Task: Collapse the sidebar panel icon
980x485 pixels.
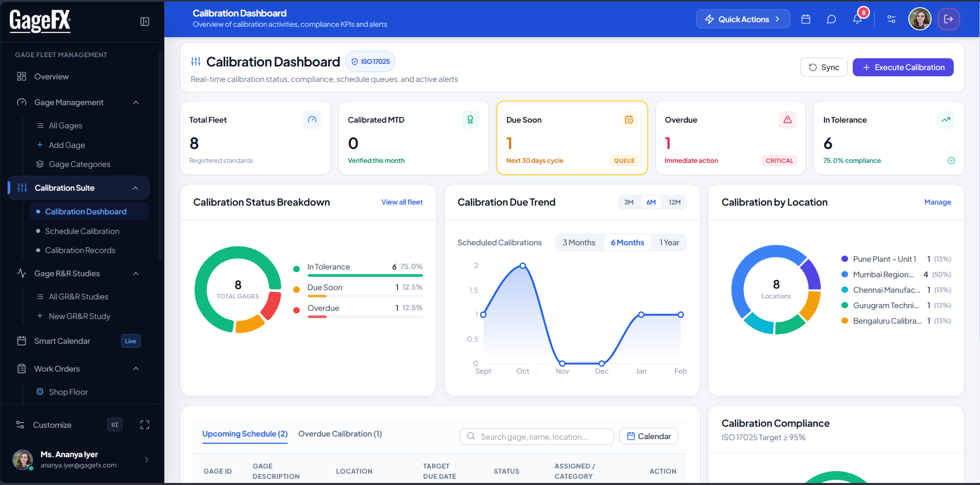Action: tap(145, 22)
